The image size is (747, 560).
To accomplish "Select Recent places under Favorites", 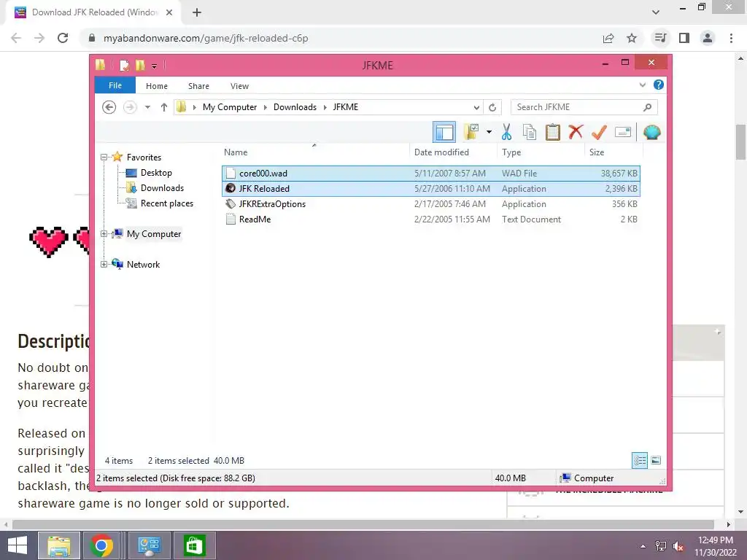I will coord(167,203).
